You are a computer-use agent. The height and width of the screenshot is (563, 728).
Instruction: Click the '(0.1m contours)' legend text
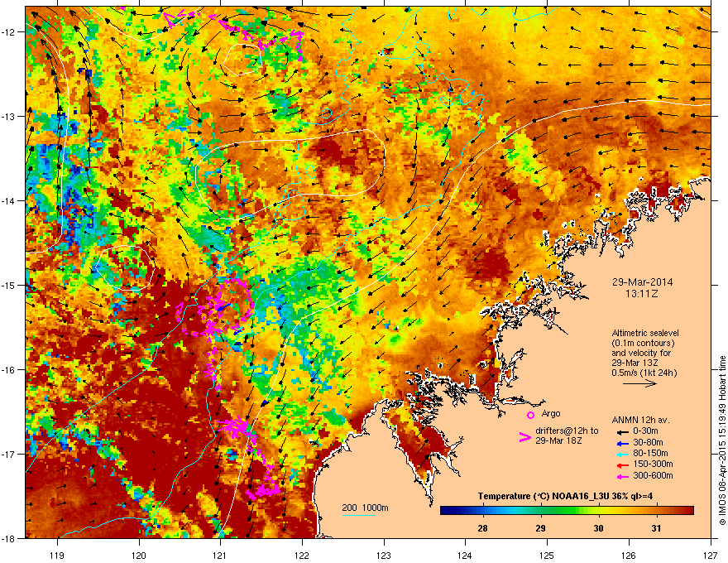pos(643,344)
